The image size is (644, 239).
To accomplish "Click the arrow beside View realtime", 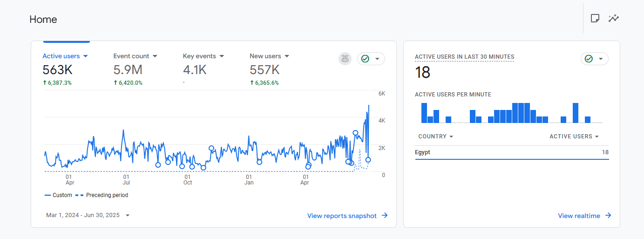I will click(608, 215).
